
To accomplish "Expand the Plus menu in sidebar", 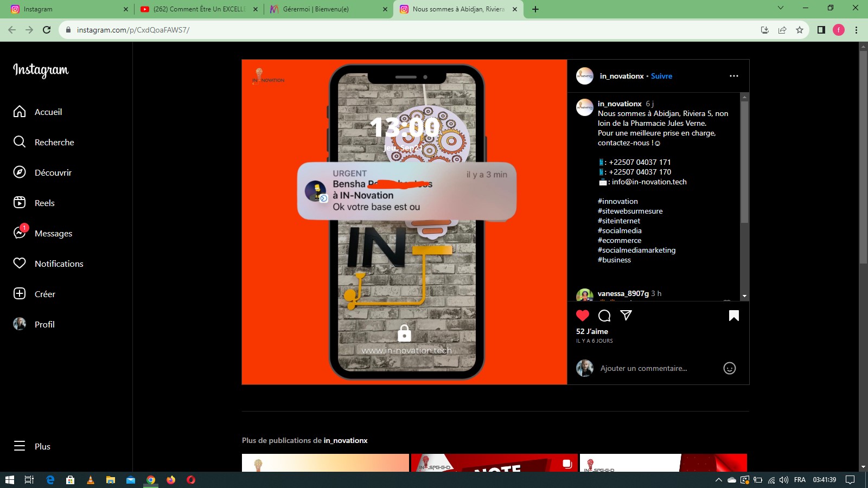I will coord(20,446).
